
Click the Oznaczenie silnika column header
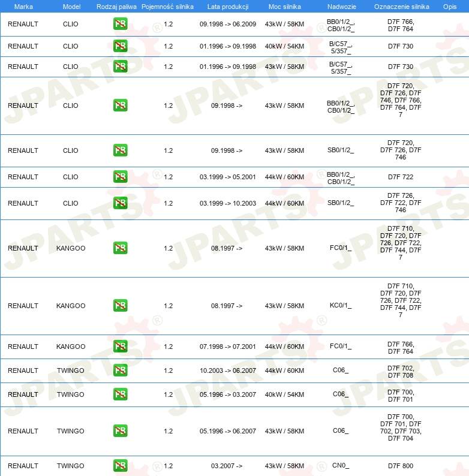(402, 7)
